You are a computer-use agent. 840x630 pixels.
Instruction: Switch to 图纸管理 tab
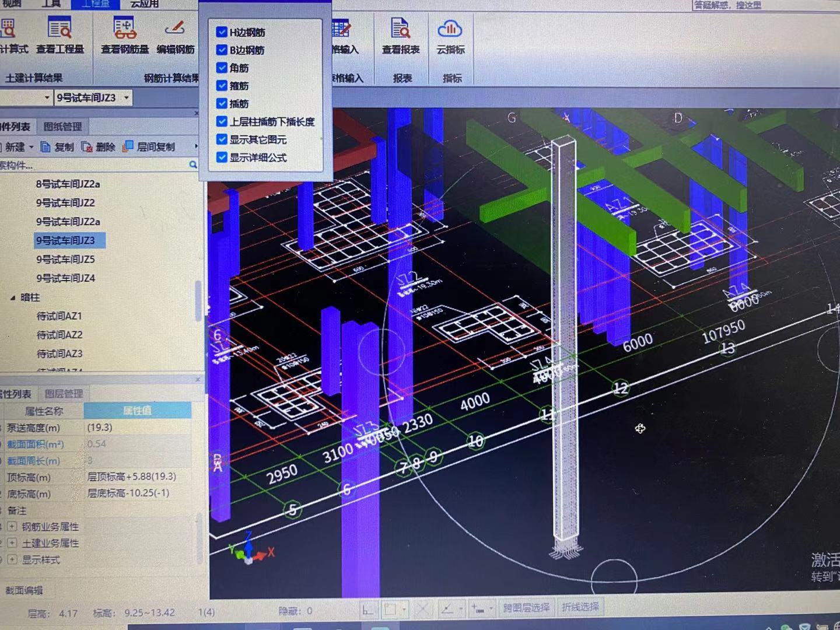point(62,127)
